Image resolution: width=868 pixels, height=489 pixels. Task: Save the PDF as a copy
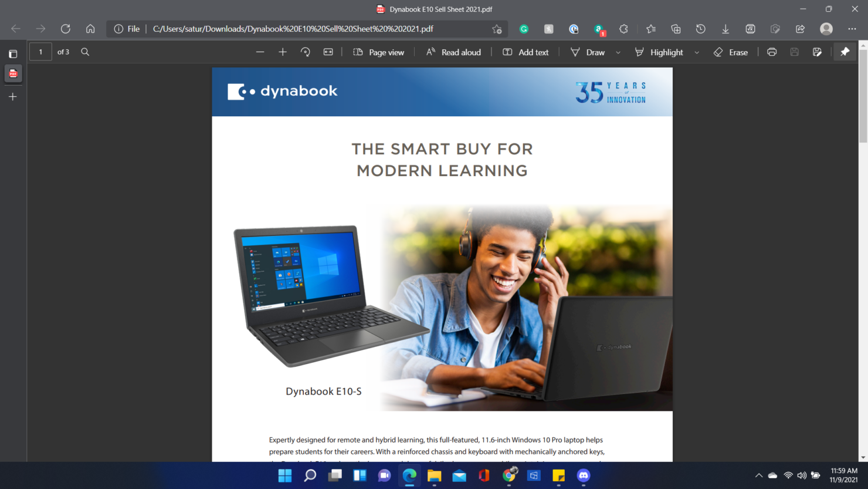click(817, 52)
